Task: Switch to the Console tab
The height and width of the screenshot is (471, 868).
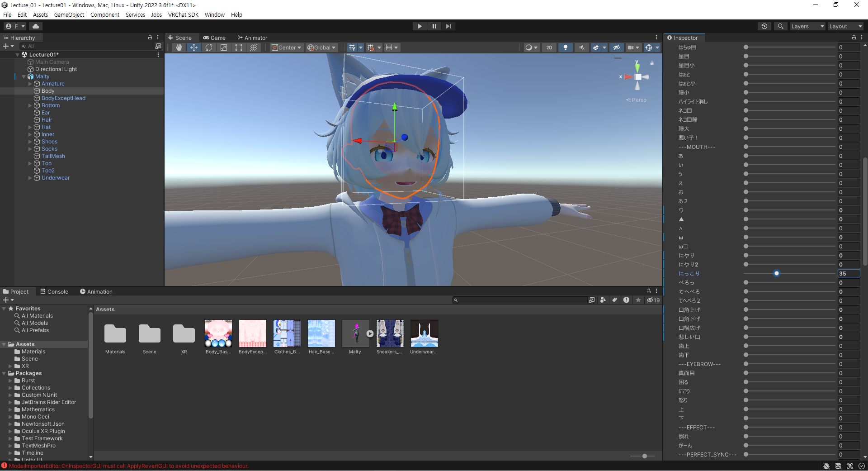Action: pos(54,292)
